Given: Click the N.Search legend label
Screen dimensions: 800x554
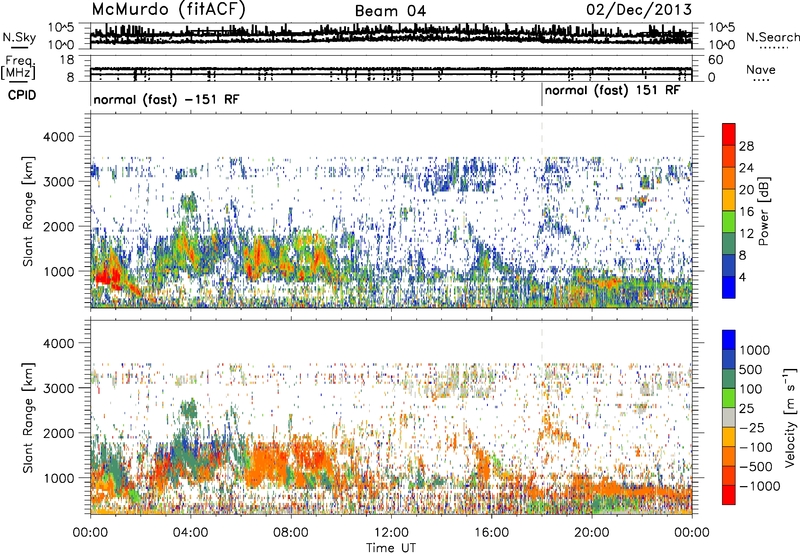Looking at the screenshot, I should click(772, 37).
